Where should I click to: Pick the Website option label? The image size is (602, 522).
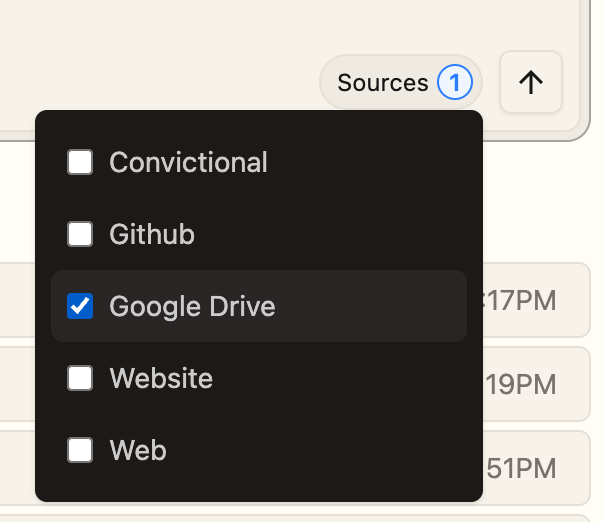(161, 378)
